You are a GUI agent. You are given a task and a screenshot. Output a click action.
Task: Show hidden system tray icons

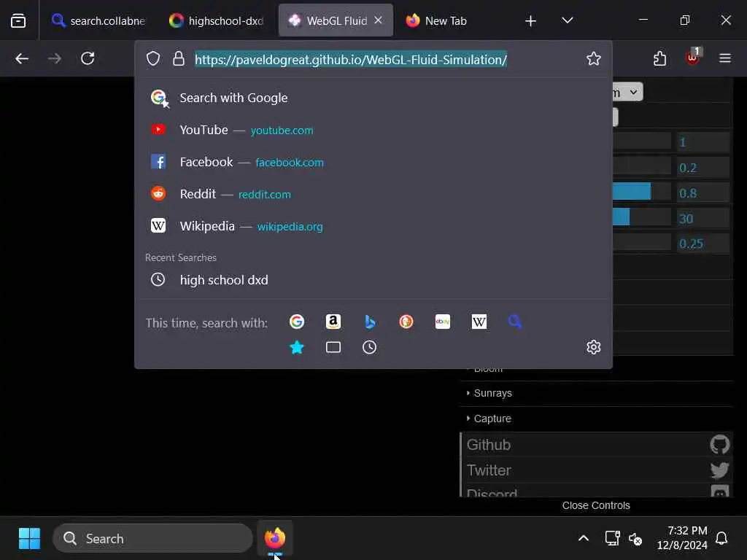coord(584,539)
